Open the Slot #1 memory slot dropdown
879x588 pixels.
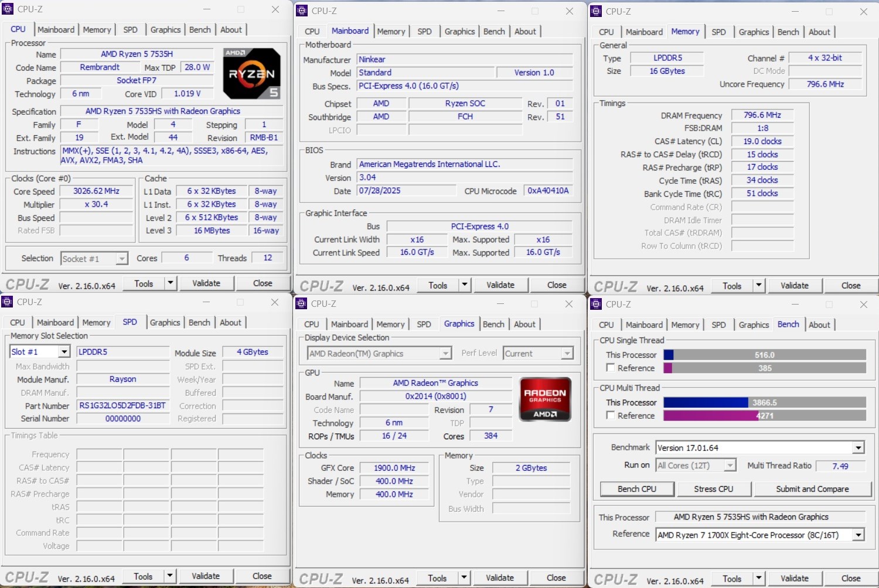click(x=64, y=352)
